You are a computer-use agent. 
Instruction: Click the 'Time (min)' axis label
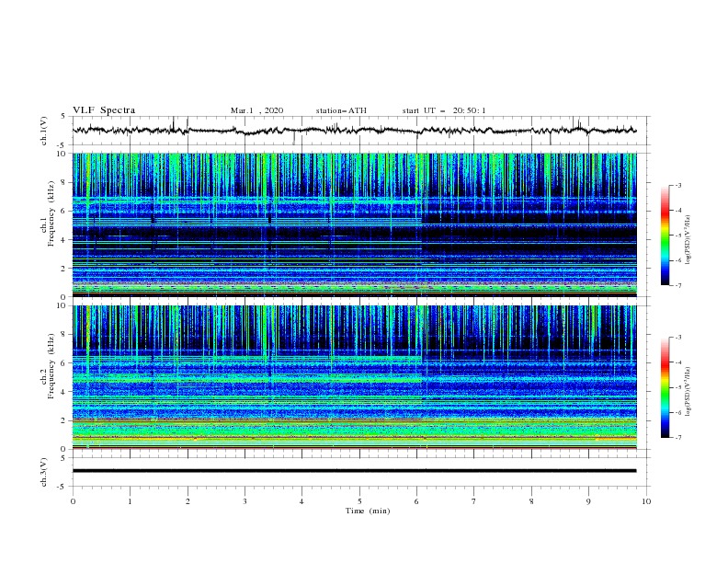coord(368,511)
